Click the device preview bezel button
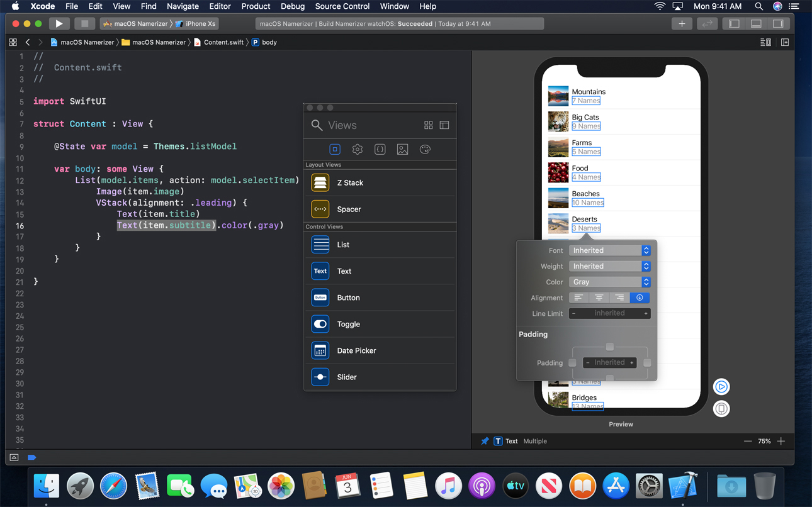 (x=721, y=408)
